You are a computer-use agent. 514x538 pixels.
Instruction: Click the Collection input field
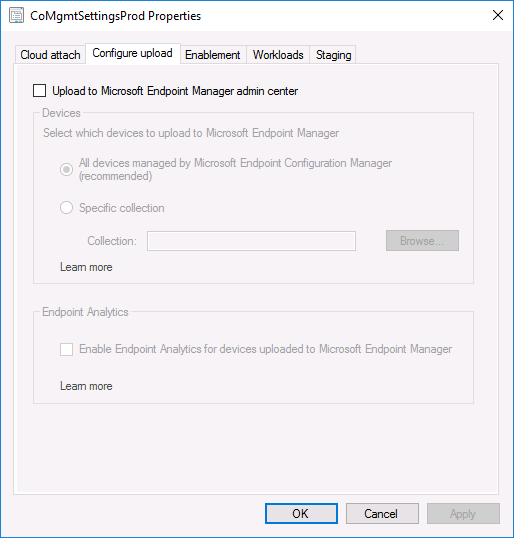click(251, 241)
